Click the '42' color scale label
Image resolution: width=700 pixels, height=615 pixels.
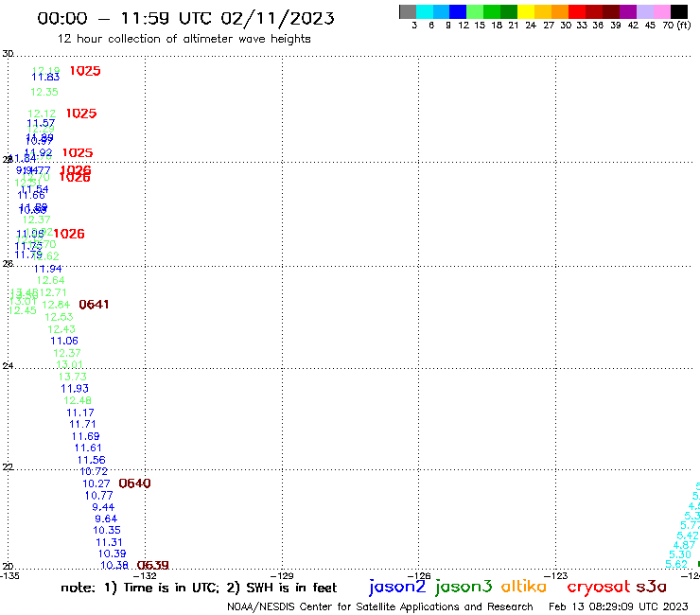click(633, 26)
